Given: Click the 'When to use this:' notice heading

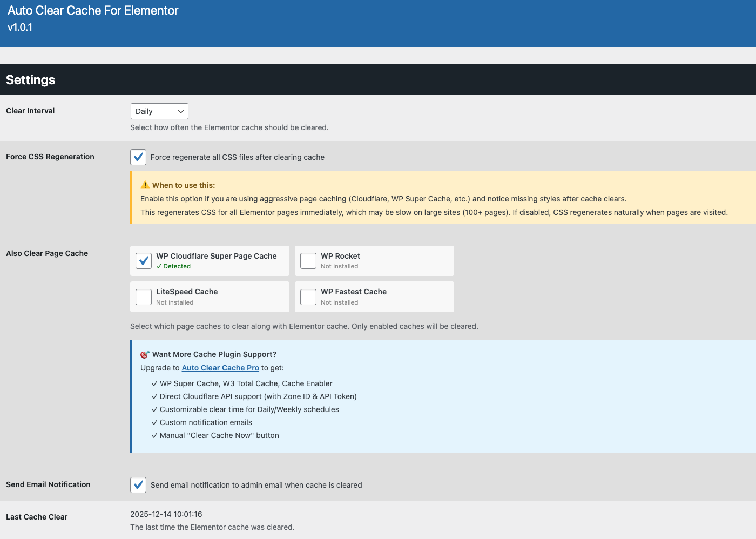Looking at the screenshot, I should click(184, 185).
